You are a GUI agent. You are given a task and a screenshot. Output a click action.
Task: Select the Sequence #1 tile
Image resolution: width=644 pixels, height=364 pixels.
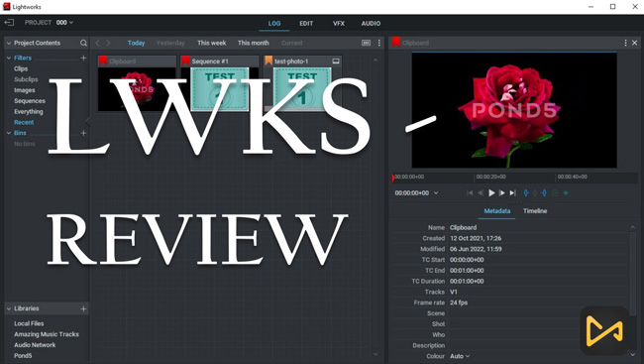tap(220, 83)
